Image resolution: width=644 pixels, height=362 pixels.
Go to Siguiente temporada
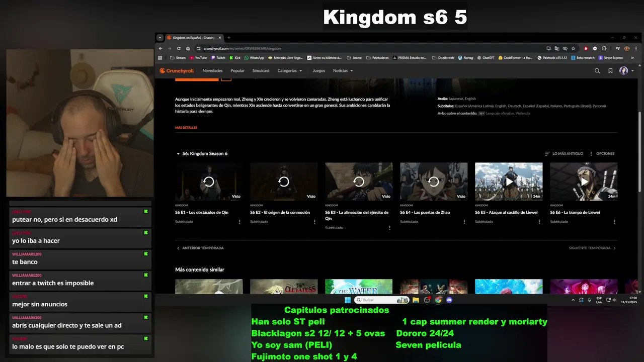click(x=592, y=248)
